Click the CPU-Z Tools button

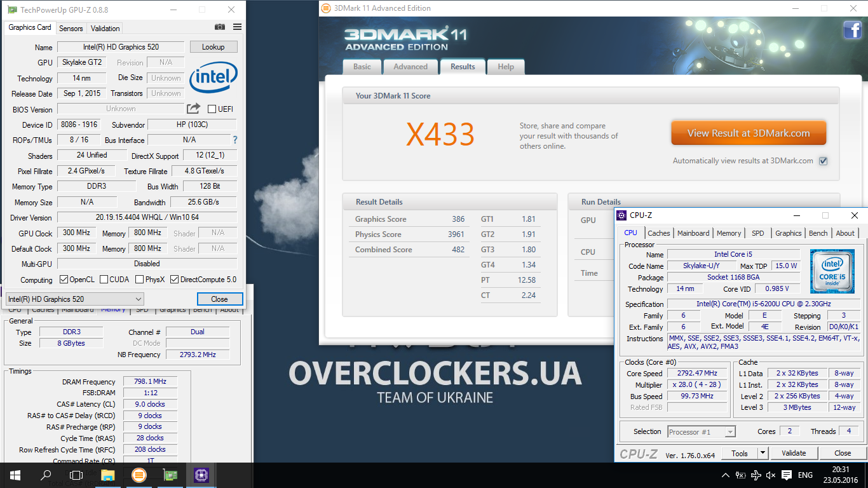click(x=740, y=453)
